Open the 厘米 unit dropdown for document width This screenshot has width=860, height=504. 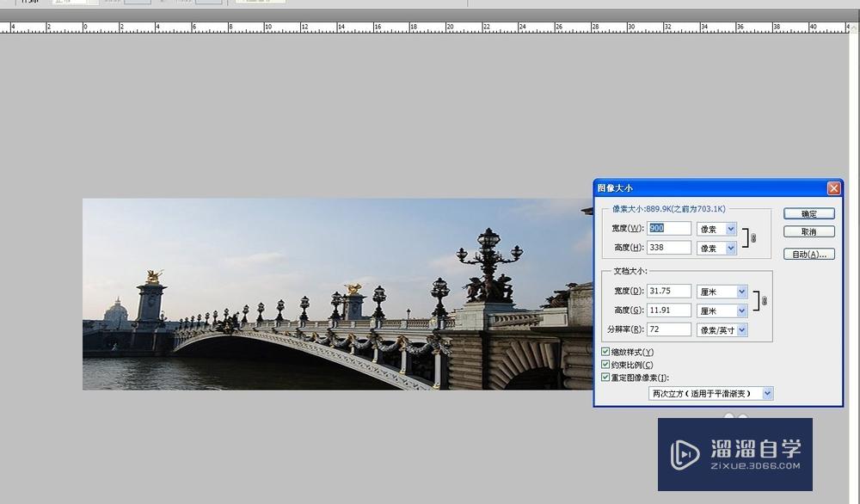722,292
